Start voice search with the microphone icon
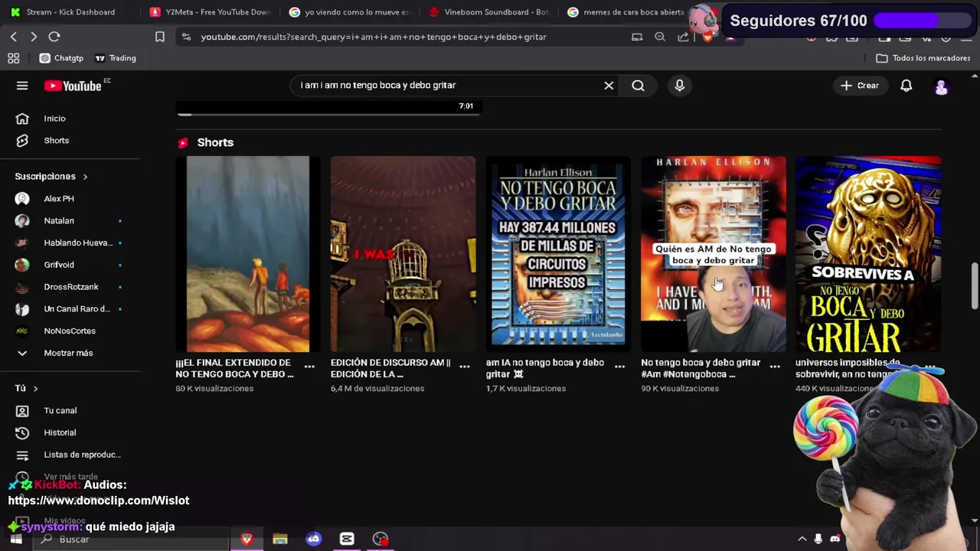Image resolution: width=980 pixels, height=551 pixels. [x=679, y=86]
